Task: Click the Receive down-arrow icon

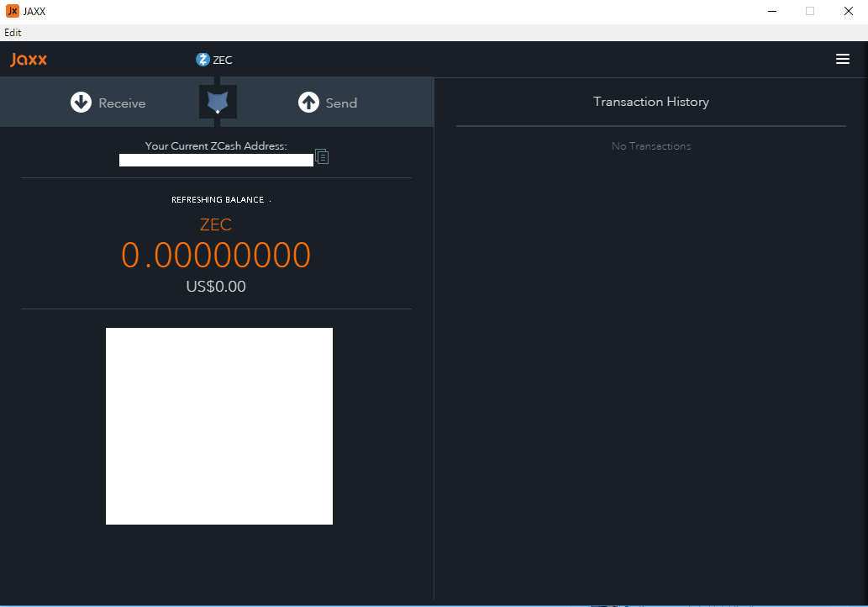Action: [81, 103]
